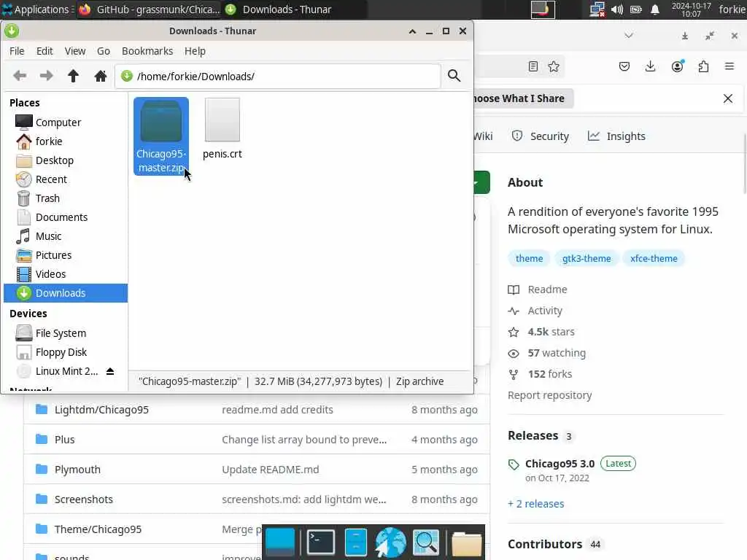Open Firefox downloads panel
The width and height of the screenshot is (747, 560).
(x=650, y=66)
